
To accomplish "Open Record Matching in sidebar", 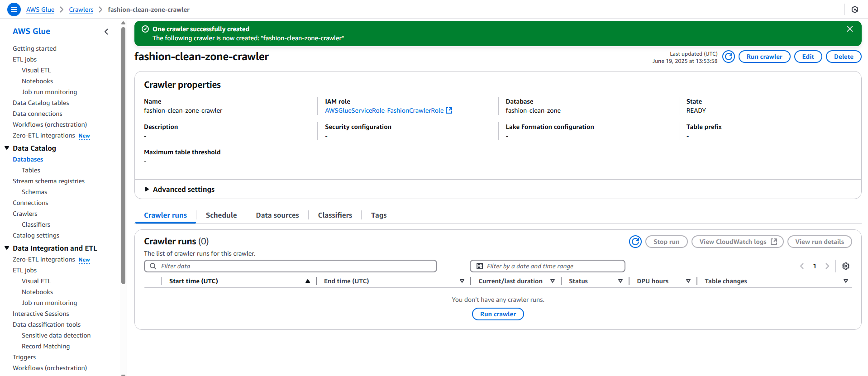I will pos(46,346).
